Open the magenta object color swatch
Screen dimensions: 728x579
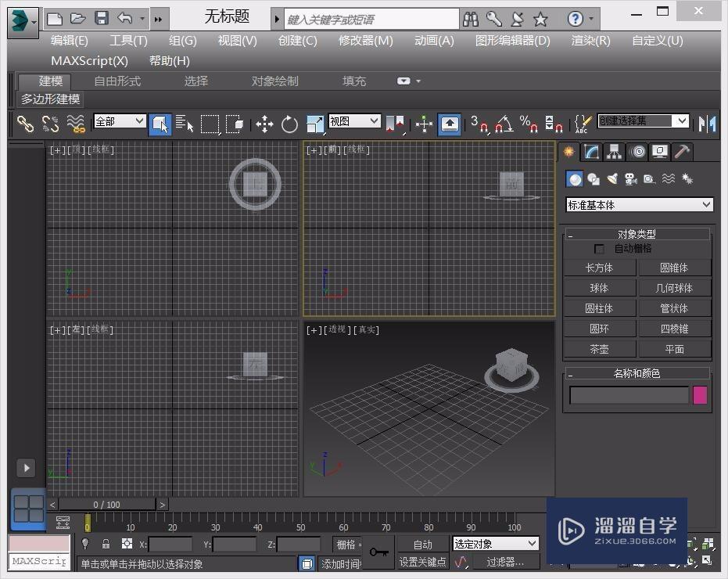click(x=700, y=395)
